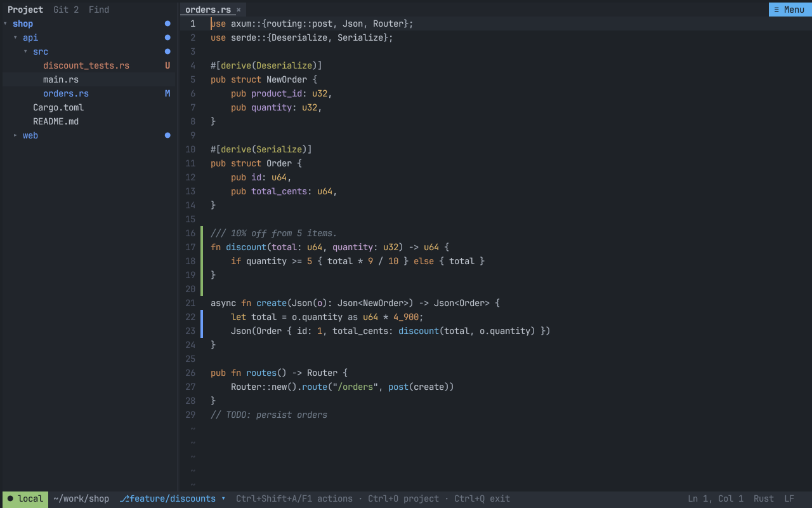Click the Rust language indicator

coord(764,498)
